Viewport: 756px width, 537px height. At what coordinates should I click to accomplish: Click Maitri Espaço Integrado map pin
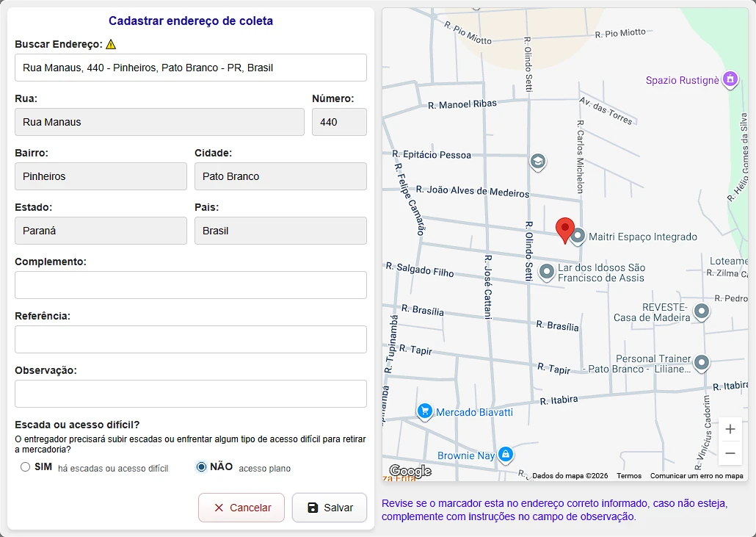point(578,237)
